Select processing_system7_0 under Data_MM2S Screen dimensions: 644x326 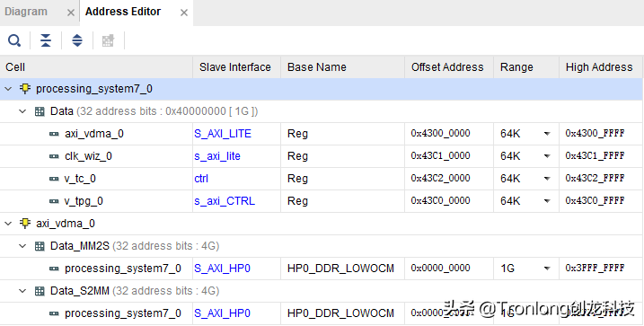click(x=322, y=269)
